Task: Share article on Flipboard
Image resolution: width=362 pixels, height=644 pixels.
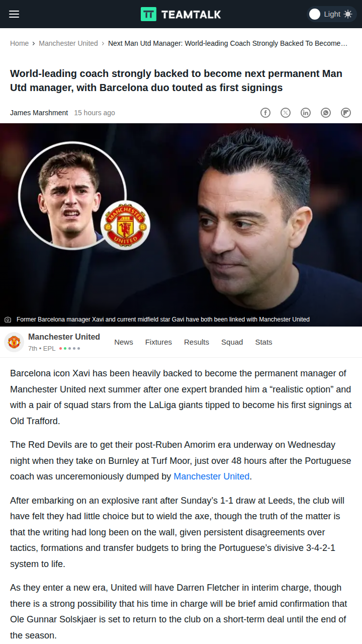Action: tap(346, 113)
